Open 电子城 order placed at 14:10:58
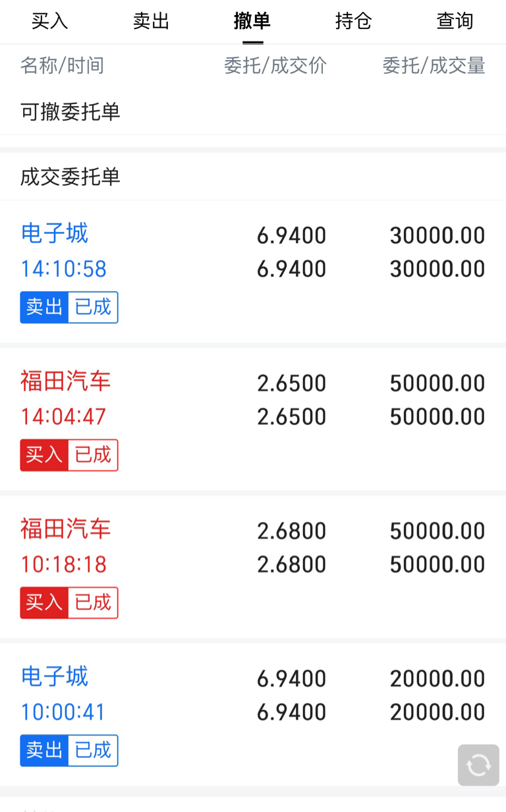Screen dimensions: 506x812 [x=253, y=272]
